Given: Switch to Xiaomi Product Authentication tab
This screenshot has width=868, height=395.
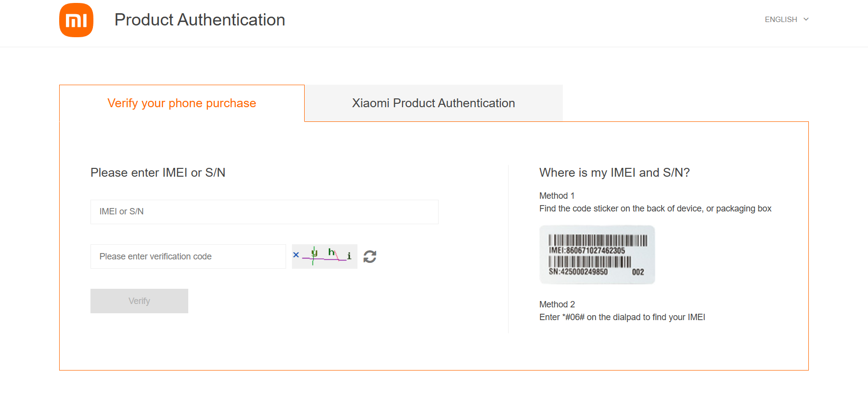Looking at the screenshot, I should pyautogui.click(x=433, y=103).
